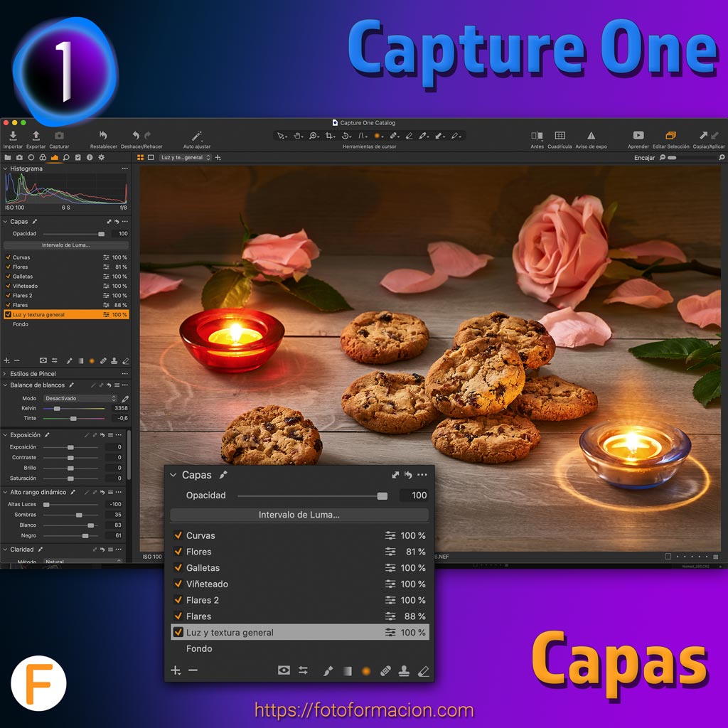
Task: Open the Gradient Mask tool
Action: (x=347, y=670)
